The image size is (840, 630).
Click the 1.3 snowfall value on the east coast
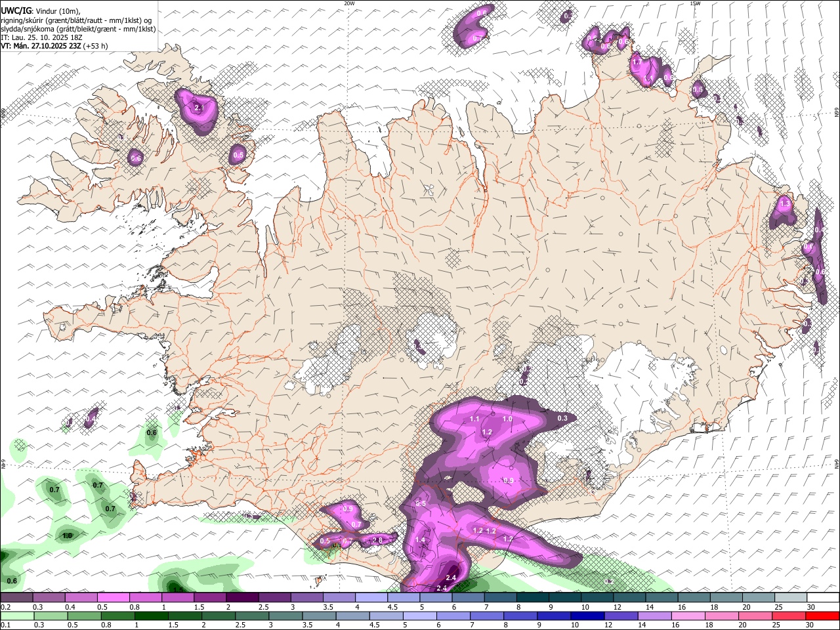(785, 204)
